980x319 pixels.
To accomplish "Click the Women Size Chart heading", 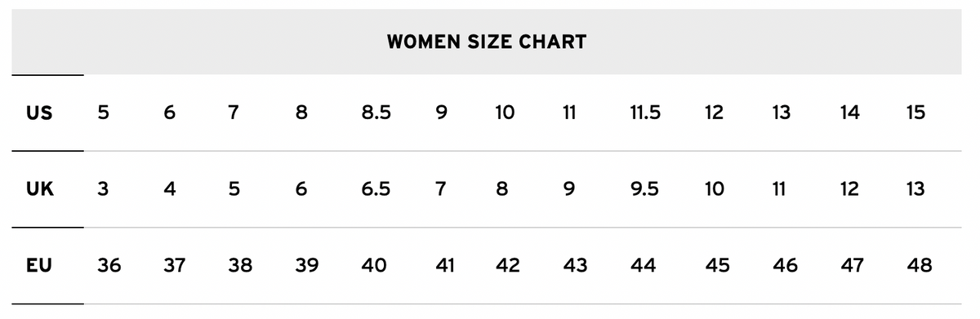I will [x=487, y=42].
